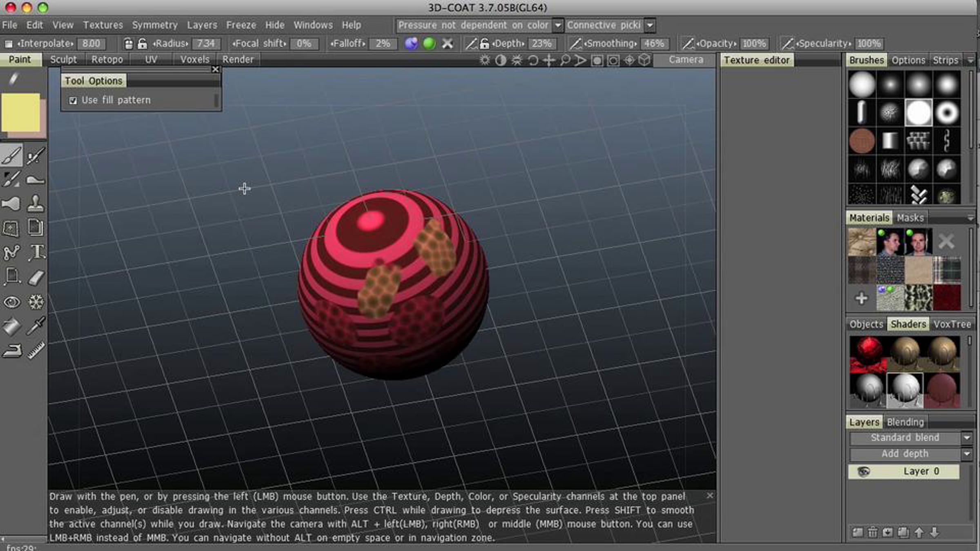Toggle the color channel purple sphere

(x=411, y=44)
